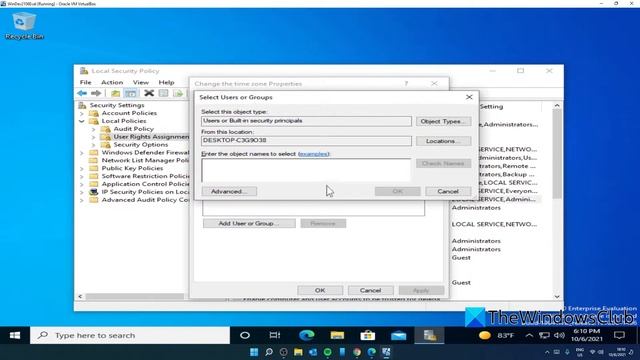Click the Add User or Group button
The image size is (640, 360).
pyautogui.click(x=249, y=223)
